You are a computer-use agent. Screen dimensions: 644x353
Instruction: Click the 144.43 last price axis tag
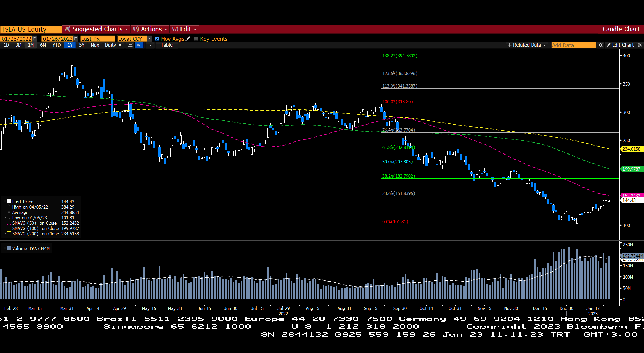click(x=632, y=200)
